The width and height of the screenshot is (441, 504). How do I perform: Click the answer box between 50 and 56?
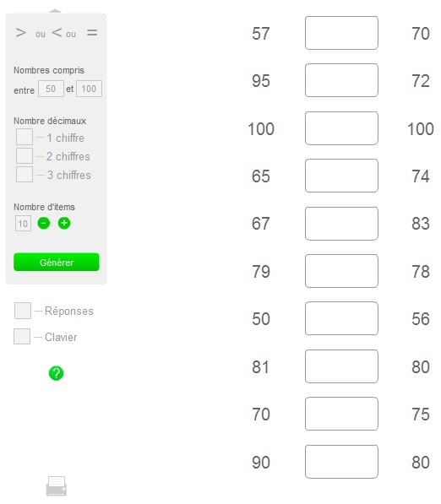pos(341,318)
